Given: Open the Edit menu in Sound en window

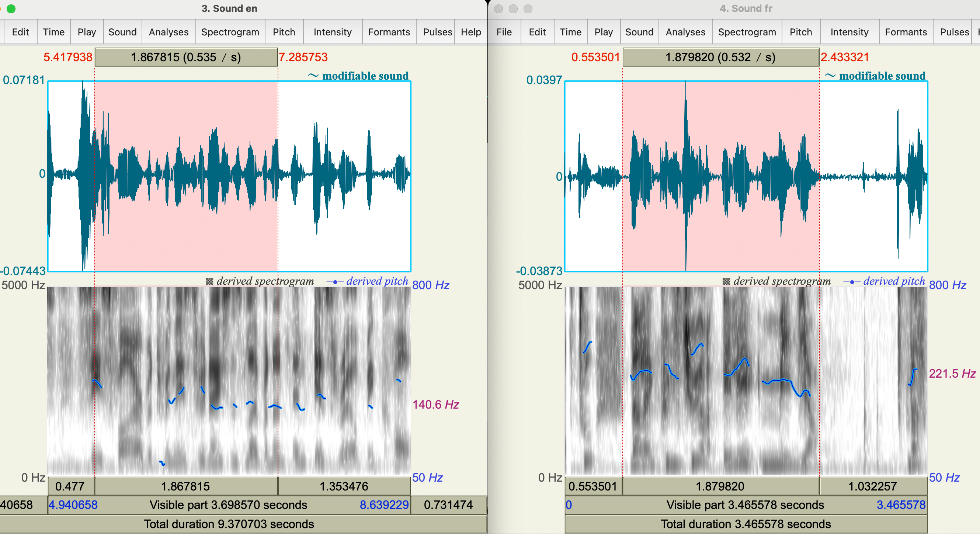Looking at the screenshot, I should [21, 32].
